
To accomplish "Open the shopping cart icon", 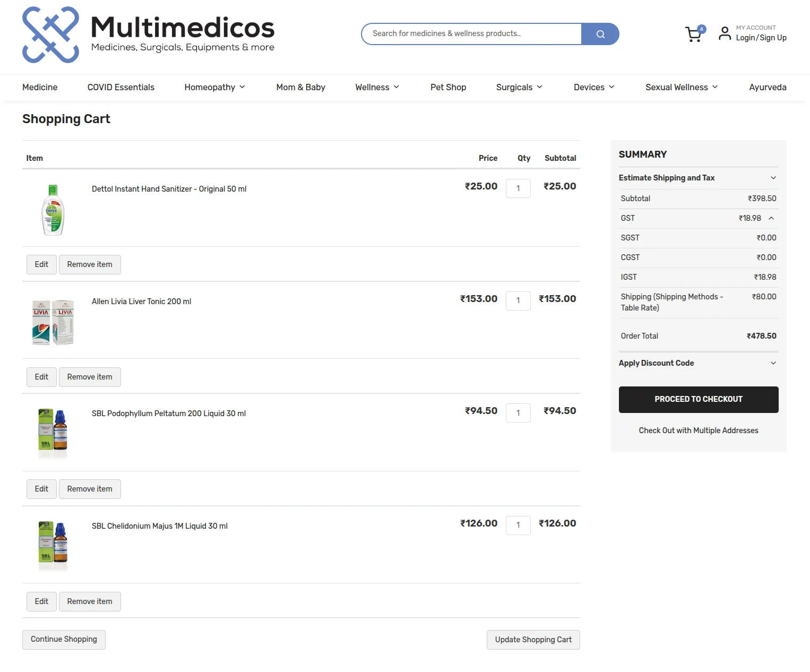I will point(693,34).
